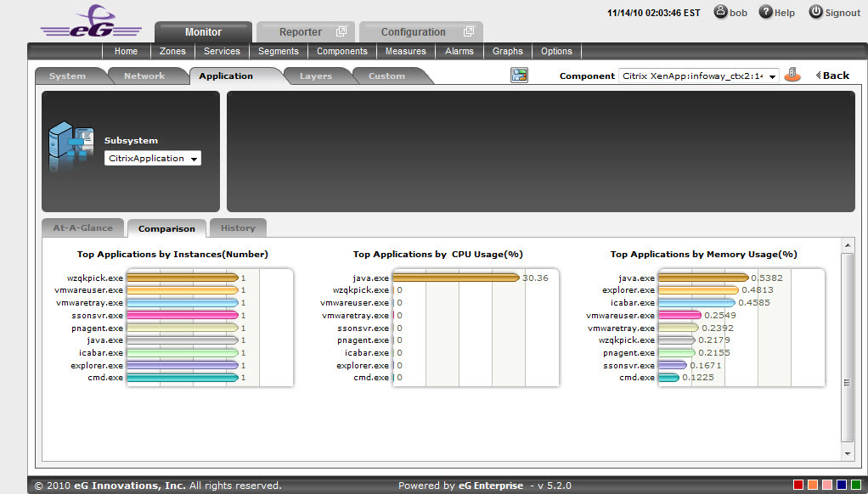
Task: Click the Top Applications by CPU Usage(%) title
Action: pos(438,255)
